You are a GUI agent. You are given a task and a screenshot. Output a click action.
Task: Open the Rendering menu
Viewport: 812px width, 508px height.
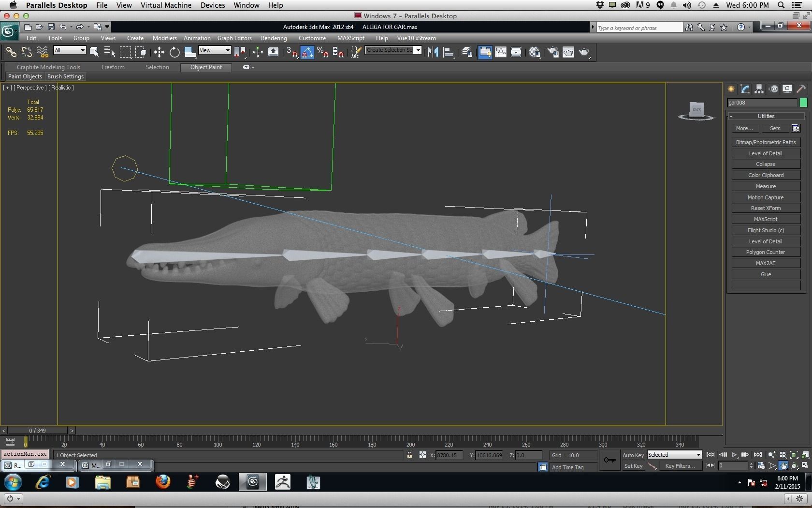[x=274, y=38]
